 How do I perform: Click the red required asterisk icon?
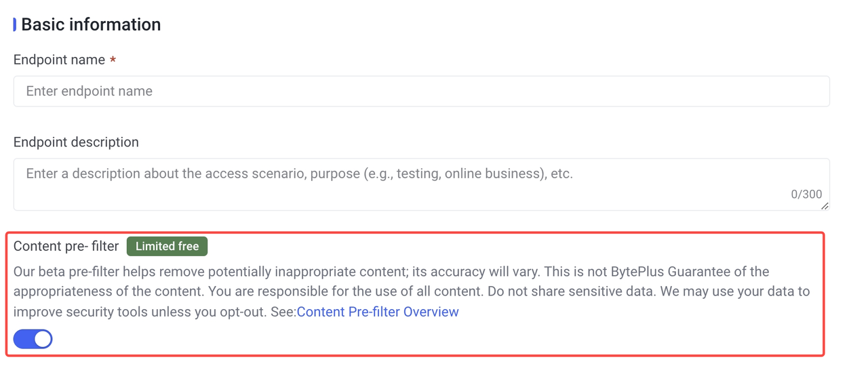(x=113, y=60)
